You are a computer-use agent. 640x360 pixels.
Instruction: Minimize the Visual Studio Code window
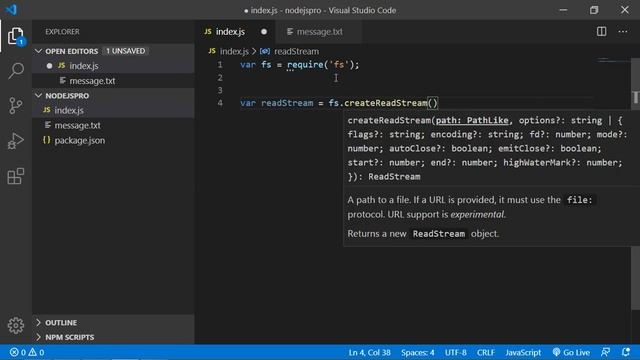[x=563, y=10]
